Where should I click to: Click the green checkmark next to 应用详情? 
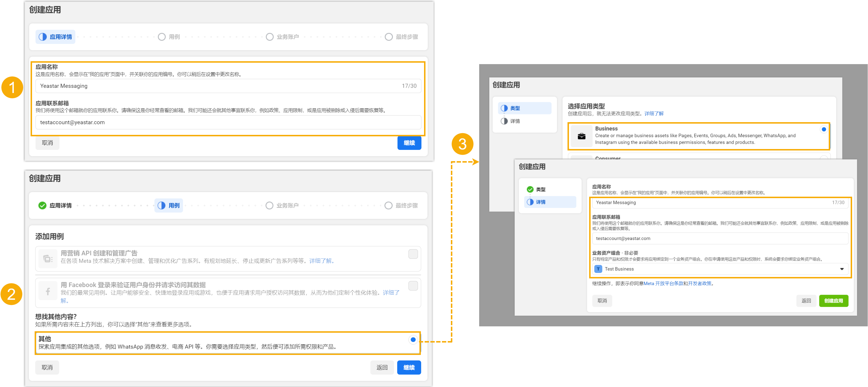42,205
